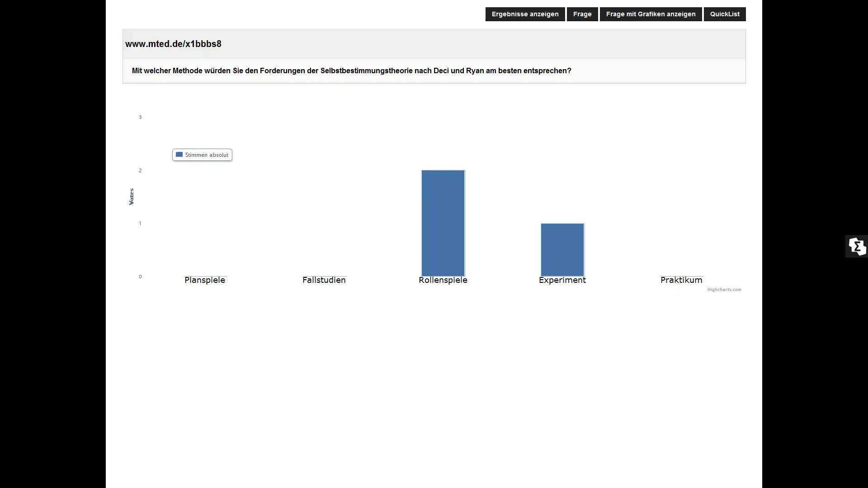Click the 'Frage' button
Image resolution: width=868 pixels, height=488 pixels.
pyautogui.click(x=582, y=14)
